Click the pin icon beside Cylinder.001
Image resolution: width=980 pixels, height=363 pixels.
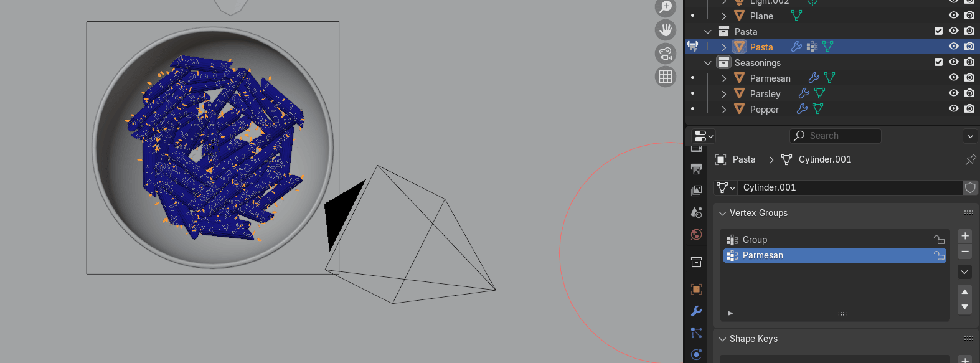pos(970,159)
